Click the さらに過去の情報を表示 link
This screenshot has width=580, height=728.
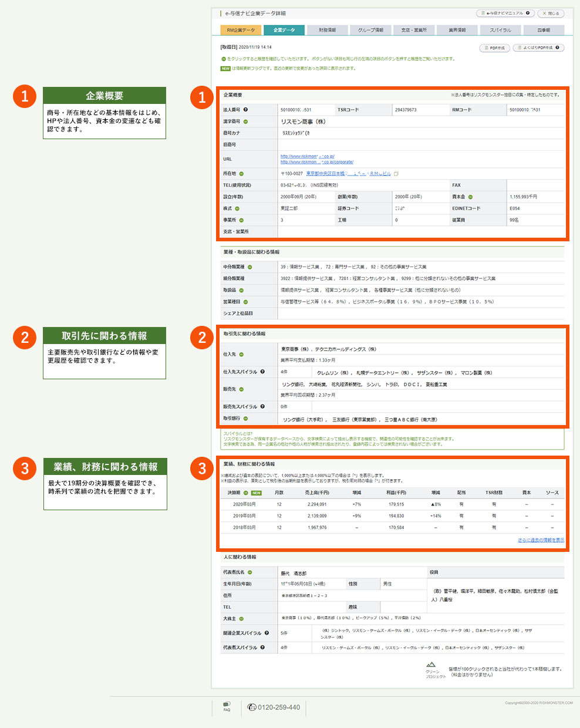click(541, 540)
